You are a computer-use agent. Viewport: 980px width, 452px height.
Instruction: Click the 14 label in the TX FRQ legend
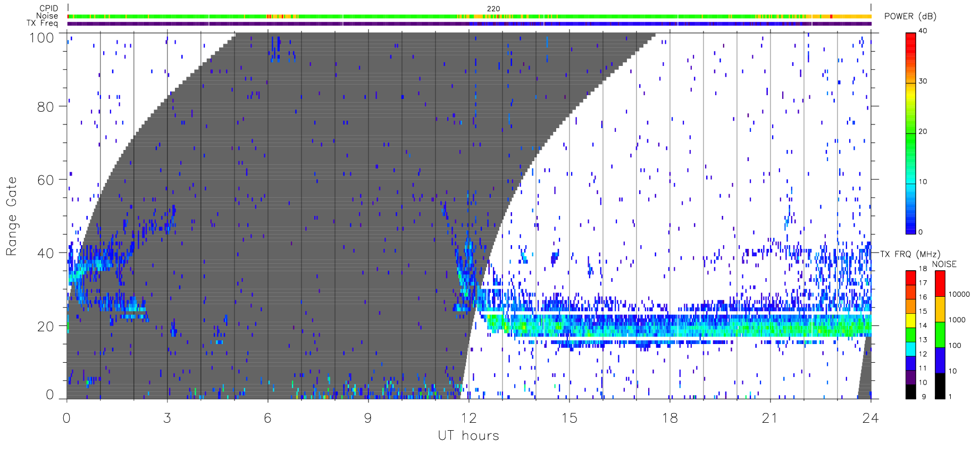point(923,325)
